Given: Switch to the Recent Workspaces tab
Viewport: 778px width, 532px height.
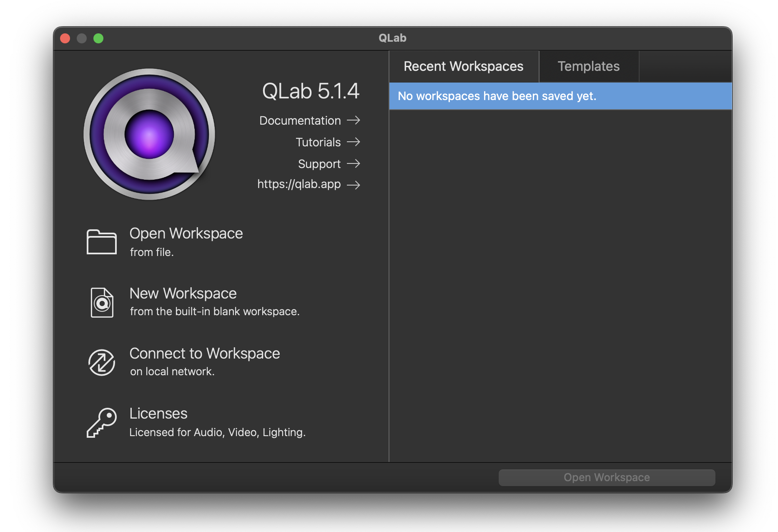Looking at the screenshot, I should pos(464,66).
